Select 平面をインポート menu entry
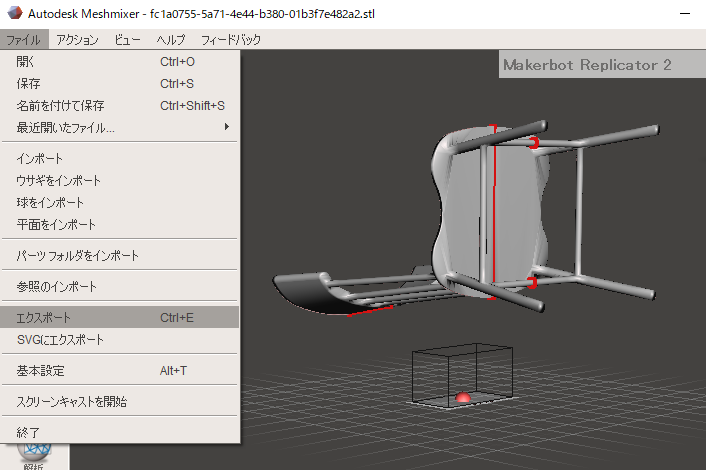The image size is (706, 470). (120, 224)
